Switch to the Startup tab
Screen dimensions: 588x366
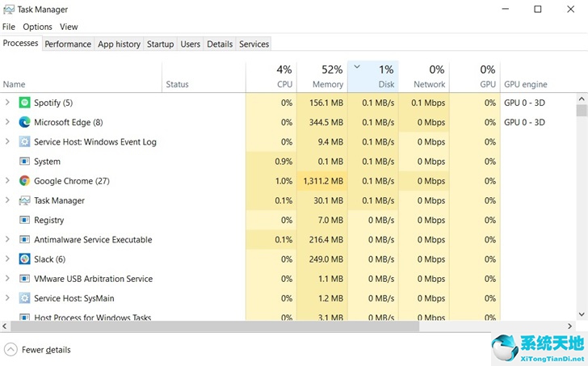click(160, 44)
